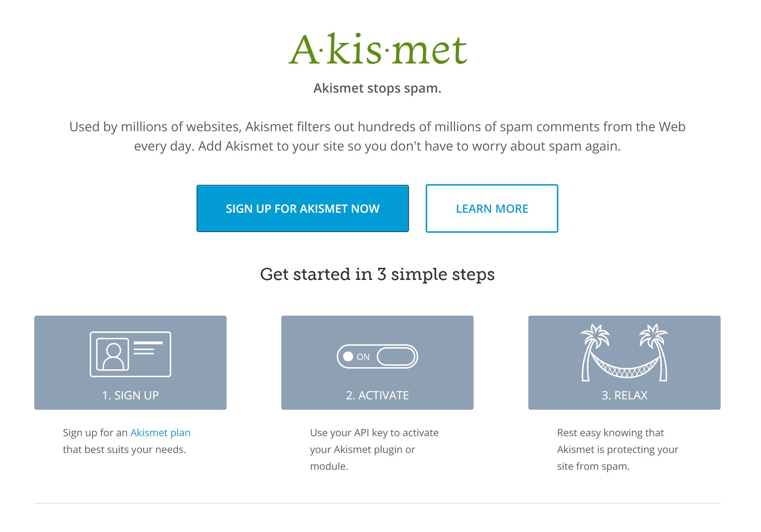The image size is (761, 532).
Task: Click Sign Up For Akismet Now button
Action: pyautogui.click(x=302, y=208)
